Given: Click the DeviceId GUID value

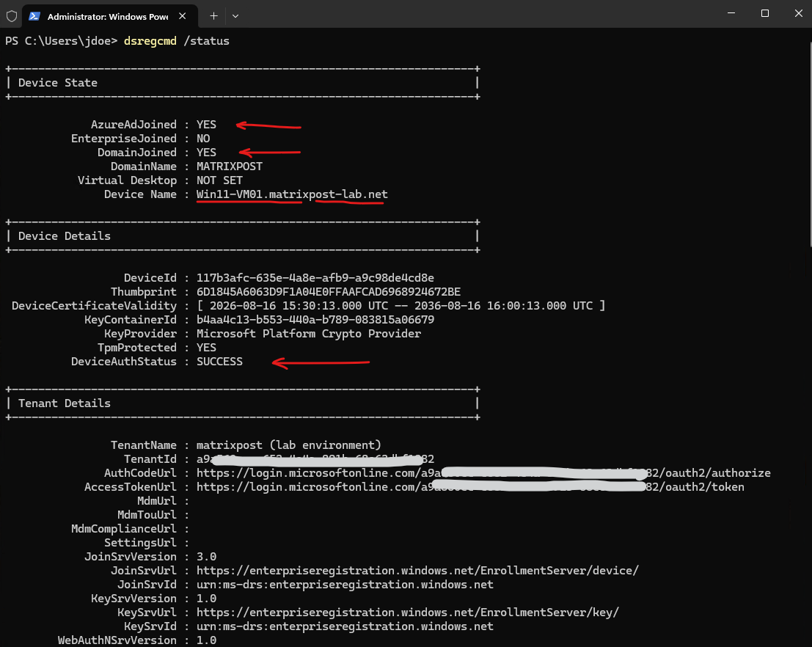Looking at the screenshot, I should [x=315, y=278].
